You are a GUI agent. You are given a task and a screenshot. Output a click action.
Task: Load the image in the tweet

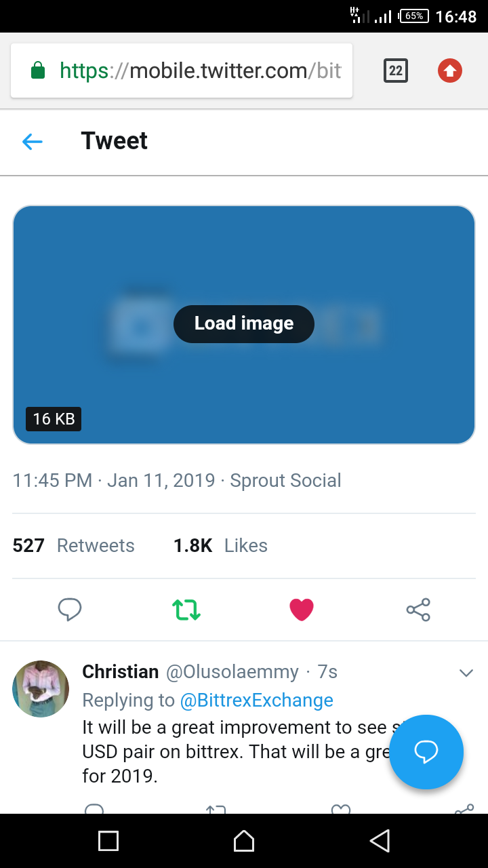(x=243, y=323)
